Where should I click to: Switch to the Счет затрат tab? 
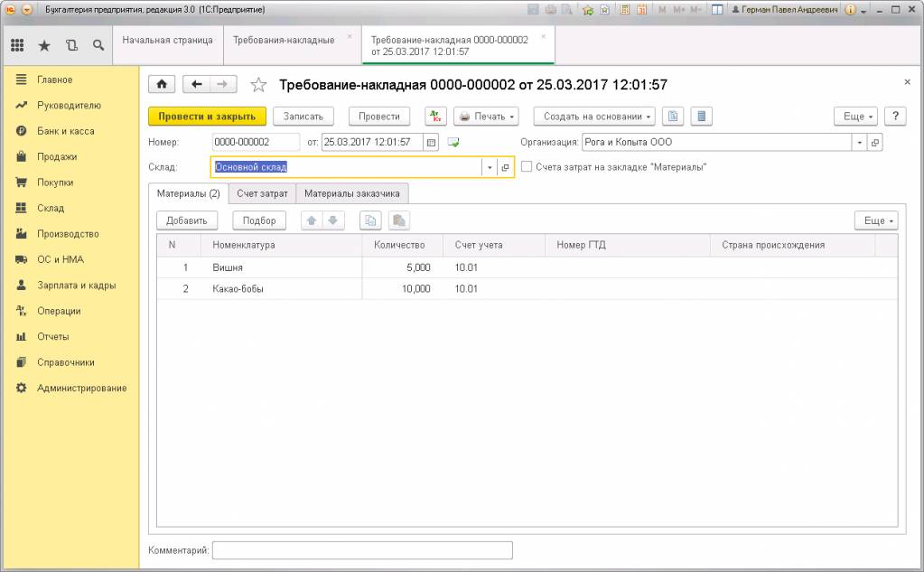click(x=262, y=193)
